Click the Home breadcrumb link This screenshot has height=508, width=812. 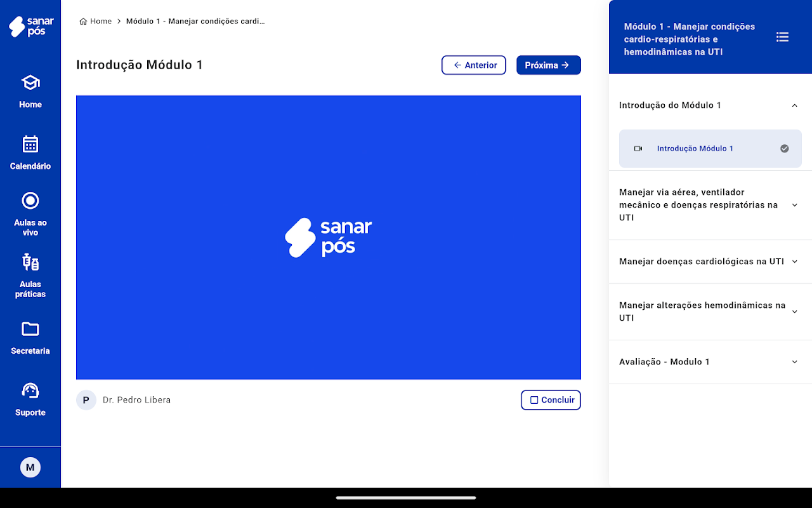96,21
